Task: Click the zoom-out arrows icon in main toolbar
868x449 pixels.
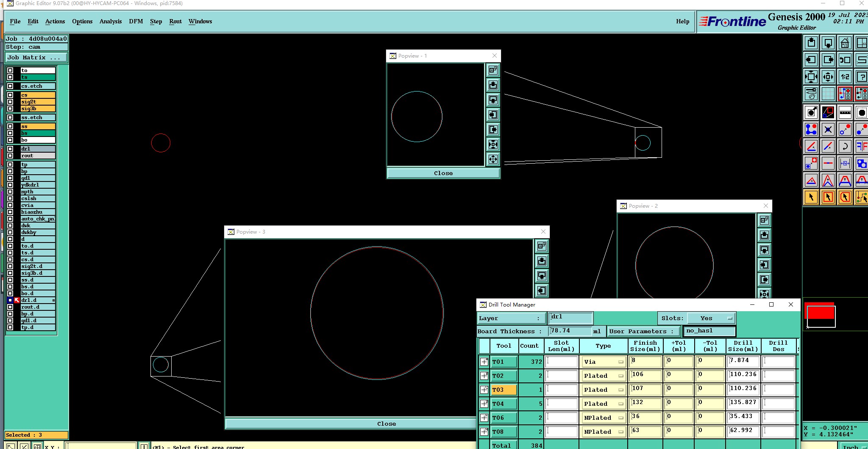Action: [828, 77]
